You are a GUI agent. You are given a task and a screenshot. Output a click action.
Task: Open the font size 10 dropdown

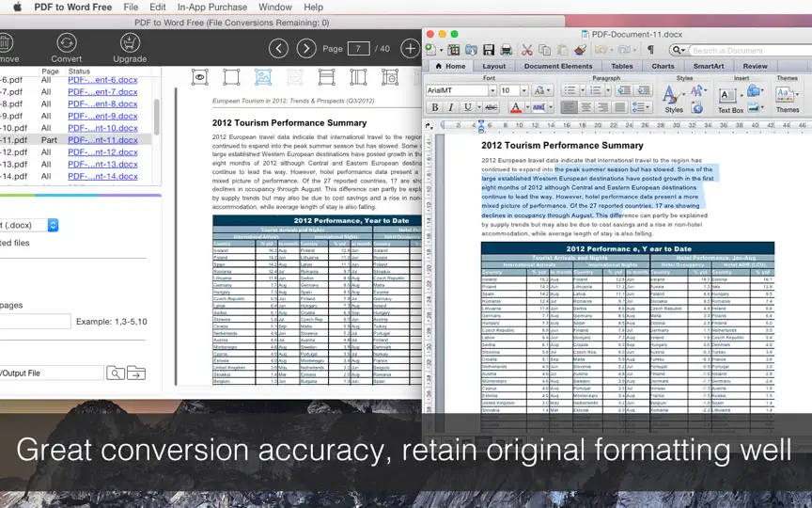(523, 90)
